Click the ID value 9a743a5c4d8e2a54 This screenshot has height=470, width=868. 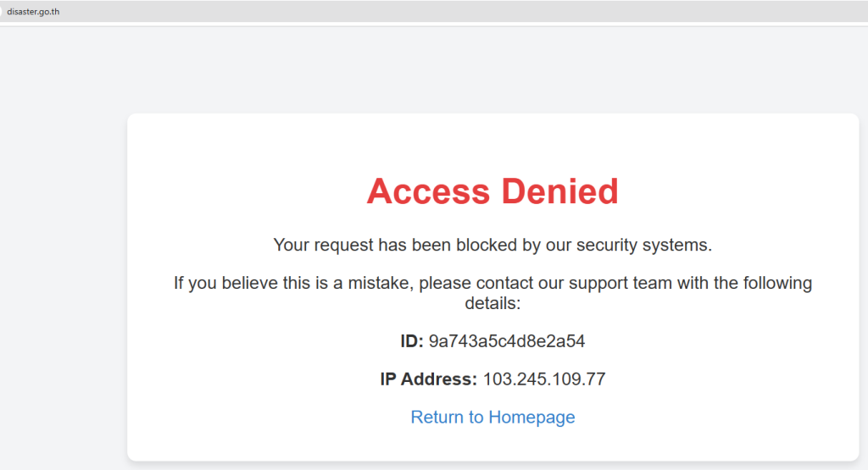(x=507, y=341)
